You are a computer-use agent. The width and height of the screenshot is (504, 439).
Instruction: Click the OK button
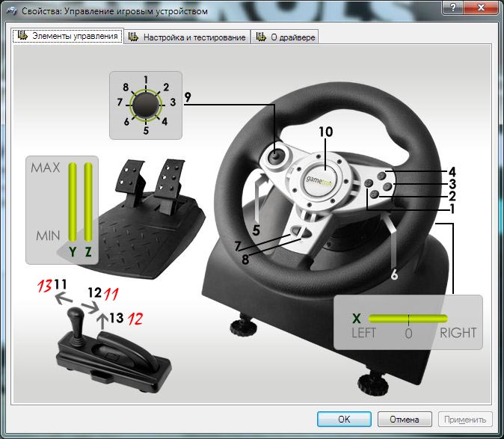[344, 420]
